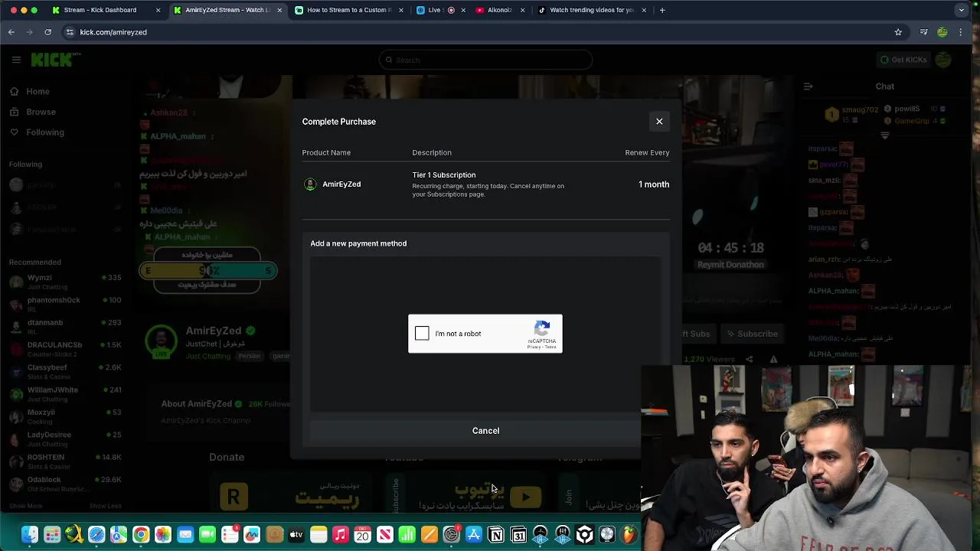Open Maps in the Dock

(x=119, y=535)
